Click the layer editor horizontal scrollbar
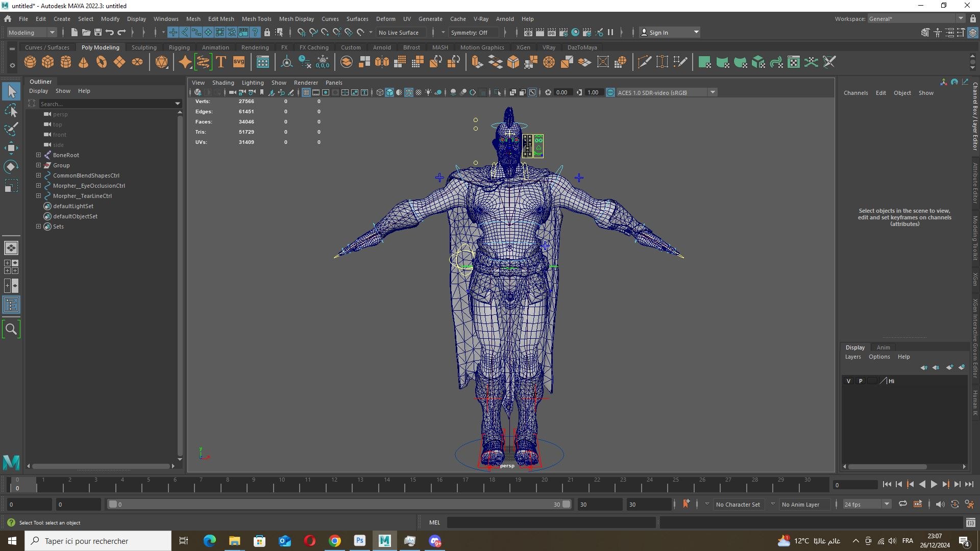The width and height of the screenshot is (980, 551). coord(887,466)
